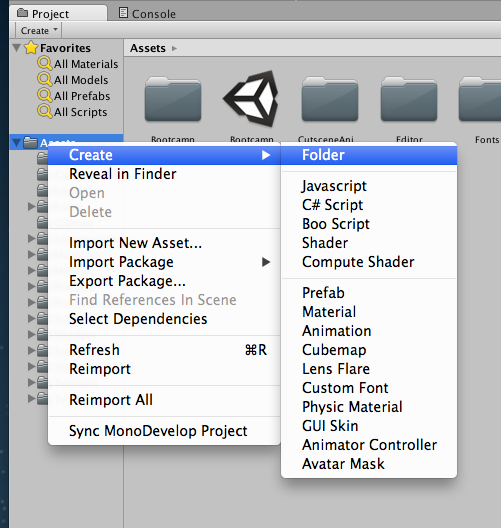Click the All Materials search icon

45,63
